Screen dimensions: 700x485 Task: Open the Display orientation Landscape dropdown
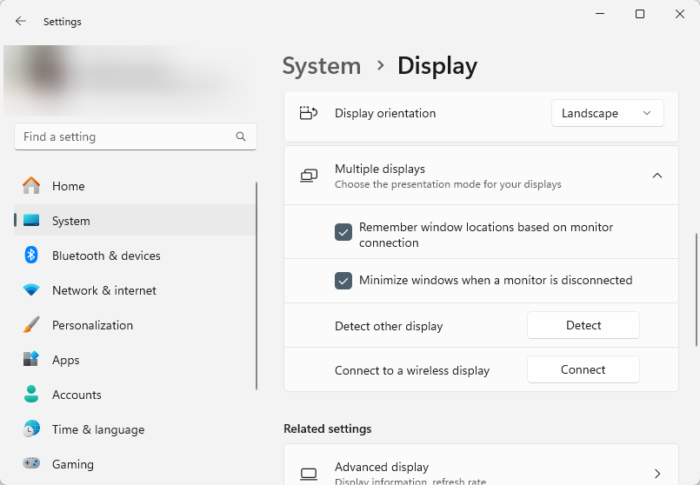point(607,114)
